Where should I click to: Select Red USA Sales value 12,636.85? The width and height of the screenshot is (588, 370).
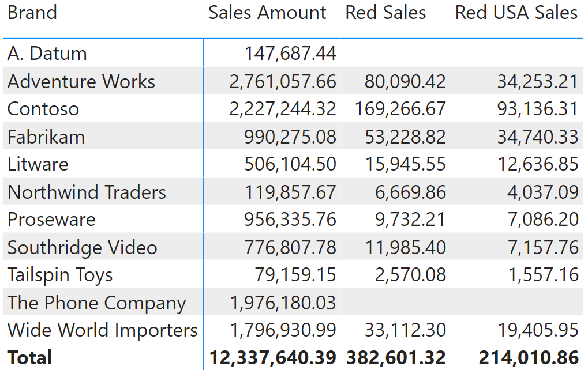point(538,164)
